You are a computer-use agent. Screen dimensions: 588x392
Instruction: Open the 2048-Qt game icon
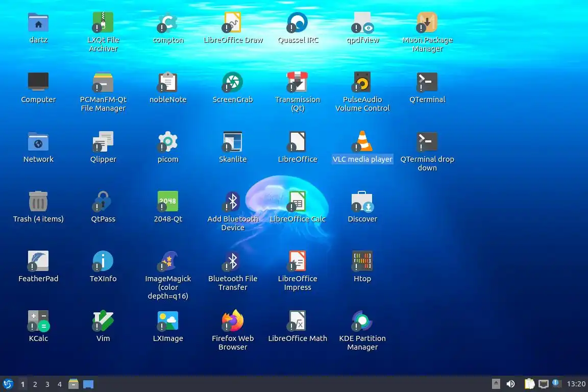[x=167, y=202]
